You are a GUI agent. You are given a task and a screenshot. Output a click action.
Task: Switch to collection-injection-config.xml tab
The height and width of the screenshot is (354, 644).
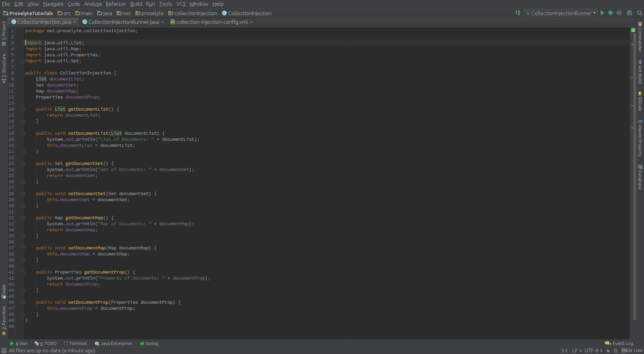[x=211, y=22]
